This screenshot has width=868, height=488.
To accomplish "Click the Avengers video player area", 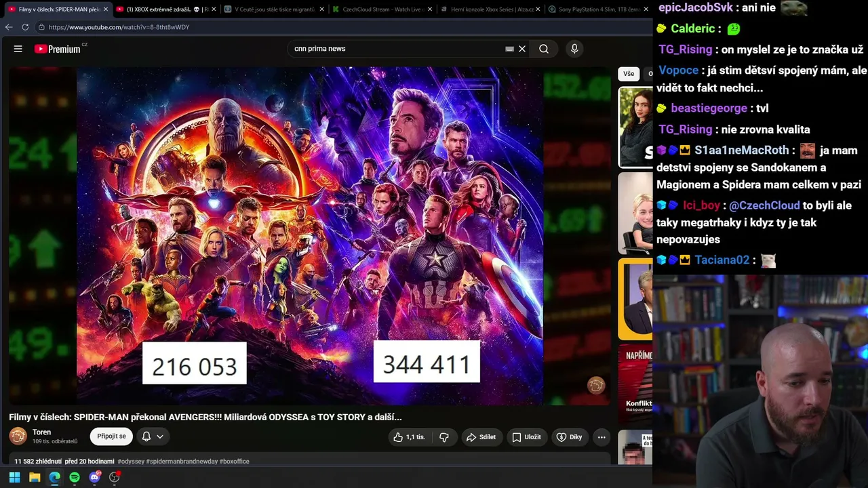I will point(310,236).
